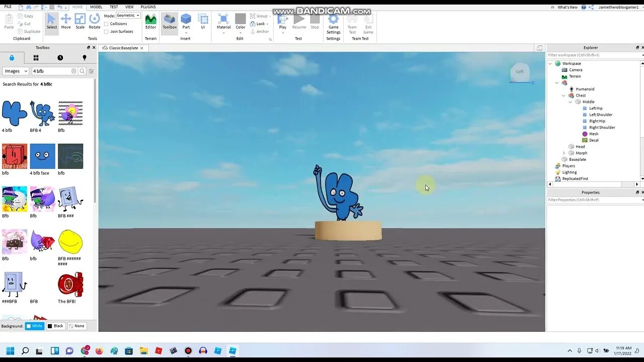Open Toolbox Recent clock tab
Viewport: 644px width, 362px height.
click(x=60, y=58)
